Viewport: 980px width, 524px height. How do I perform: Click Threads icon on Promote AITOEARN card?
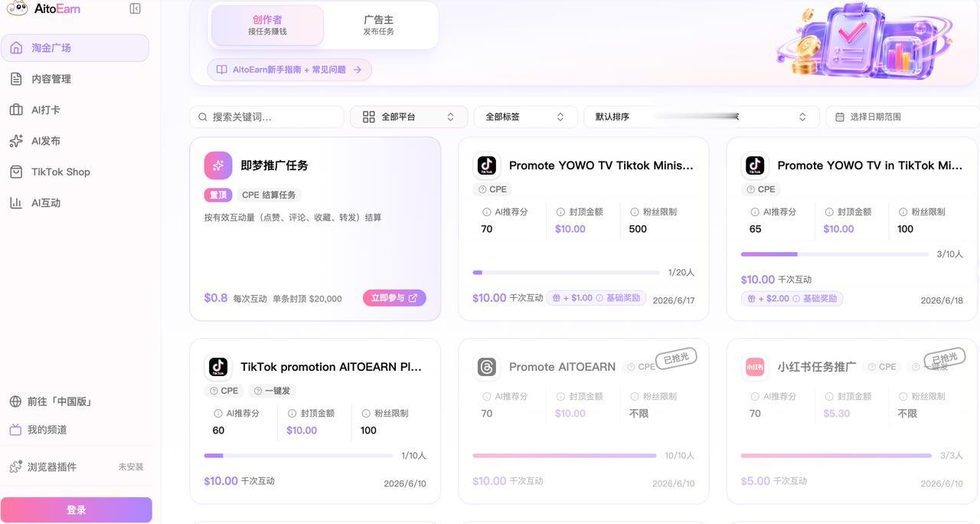(x=486, y=367)
